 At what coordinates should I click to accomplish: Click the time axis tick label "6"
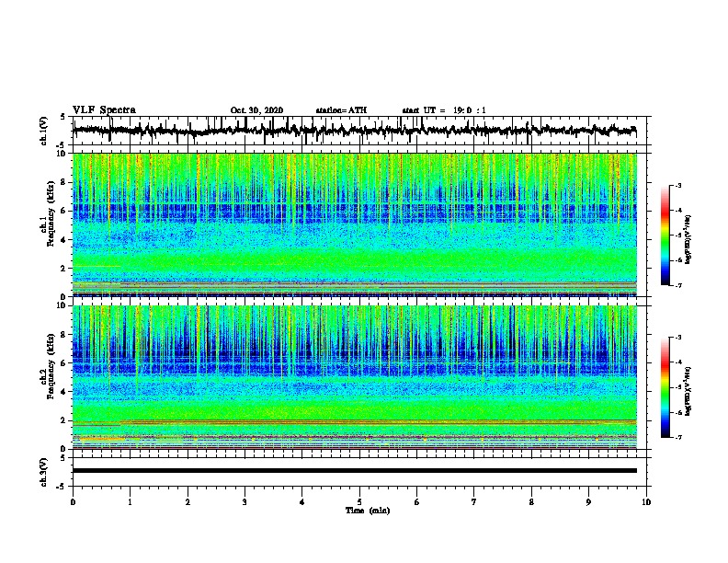(x=417, y=502)
